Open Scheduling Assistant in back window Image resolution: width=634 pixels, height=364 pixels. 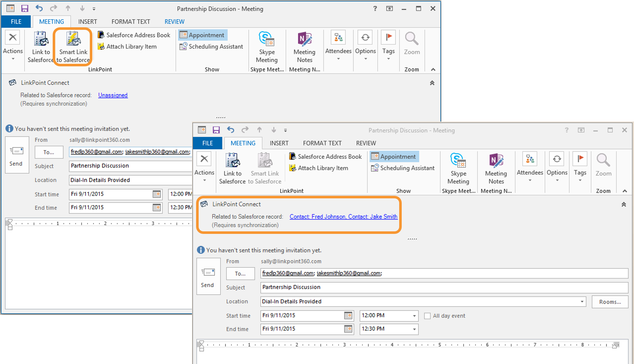[211, 46]
